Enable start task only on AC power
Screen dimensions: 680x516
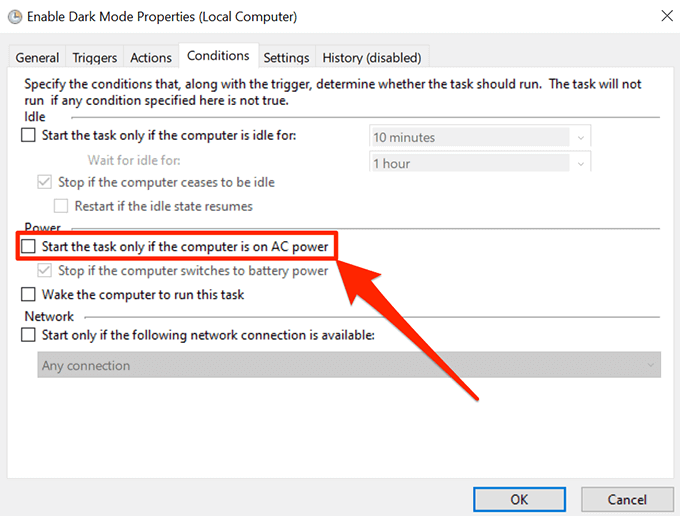coord(28,245)
